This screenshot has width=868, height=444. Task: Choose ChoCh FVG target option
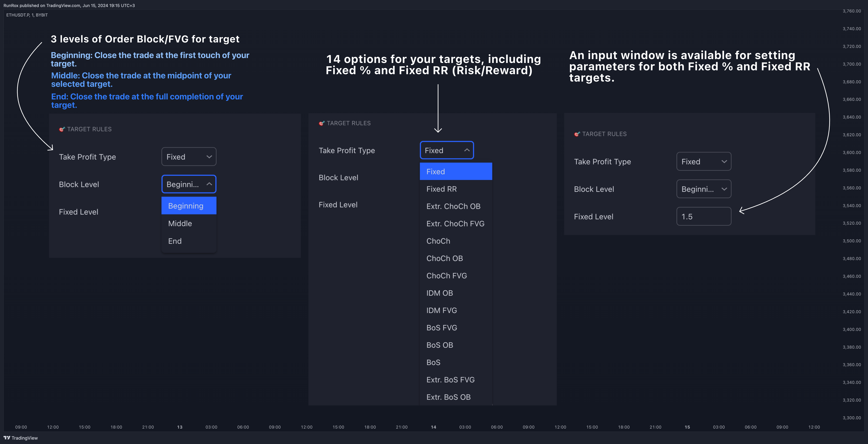tap(456, 275)
